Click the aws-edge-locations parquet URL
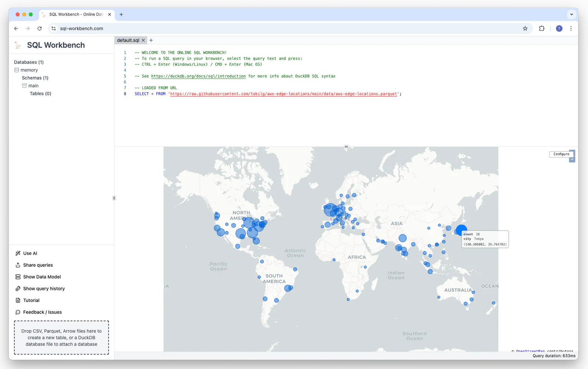The width and height of the screenshot is (588, 369). click(283, 94)
